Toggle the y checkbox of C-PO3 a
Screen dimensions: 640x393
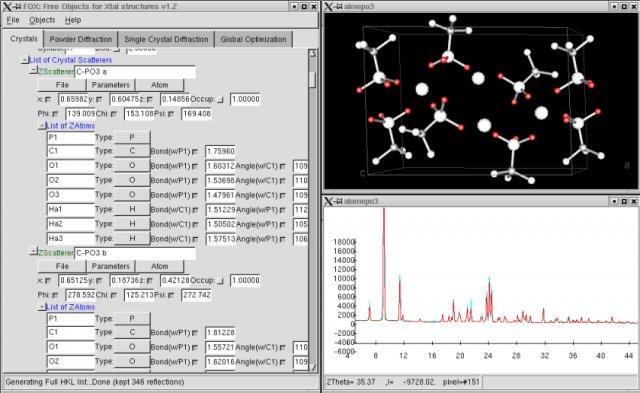click(99, 99)
